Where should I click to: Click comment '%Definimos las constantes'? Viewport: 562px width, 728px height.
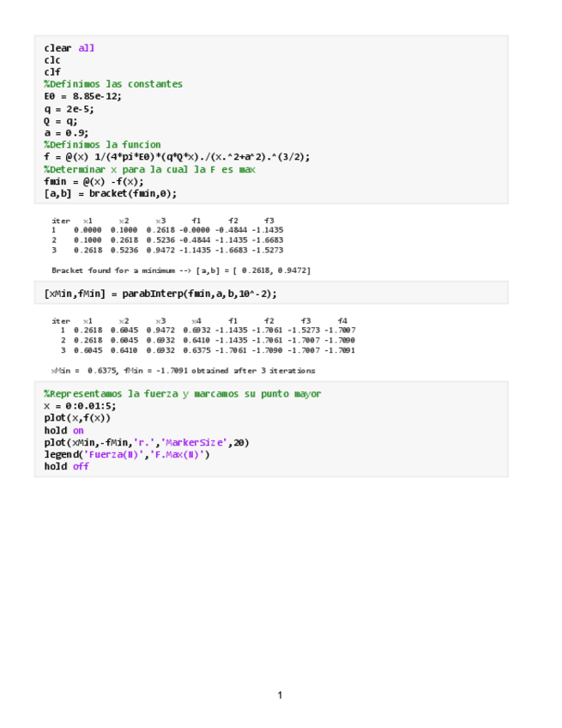(113, 84)
